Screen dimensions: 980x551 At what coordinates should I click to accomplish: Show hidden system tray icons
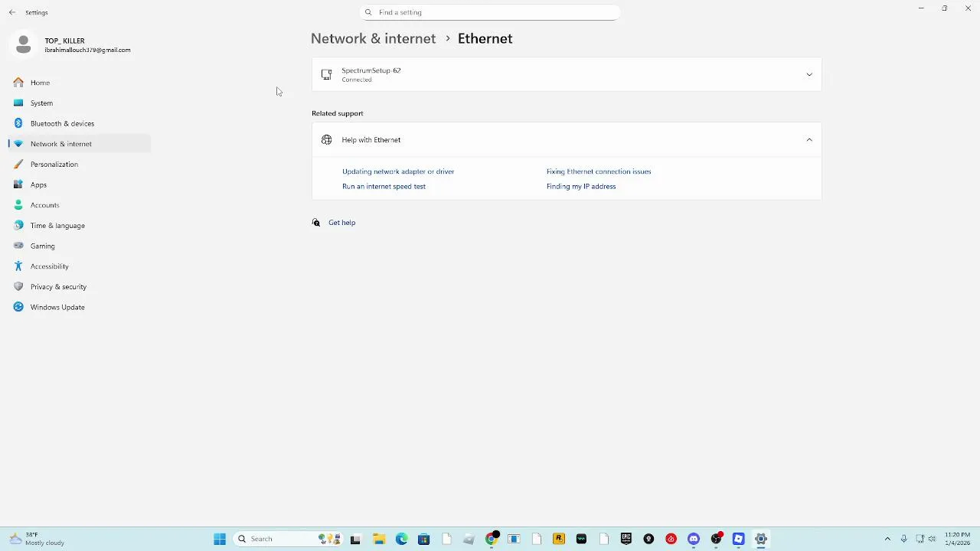point(887,539)
